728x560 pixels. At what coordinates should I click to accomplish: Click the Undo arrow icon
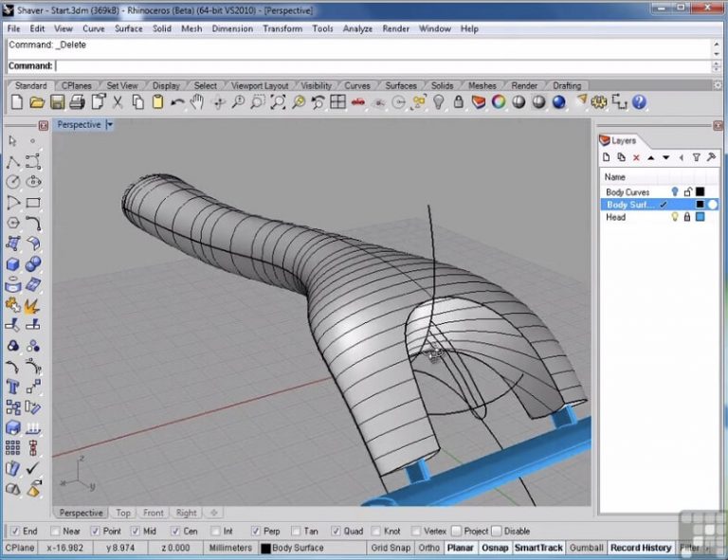coord(178,102)
